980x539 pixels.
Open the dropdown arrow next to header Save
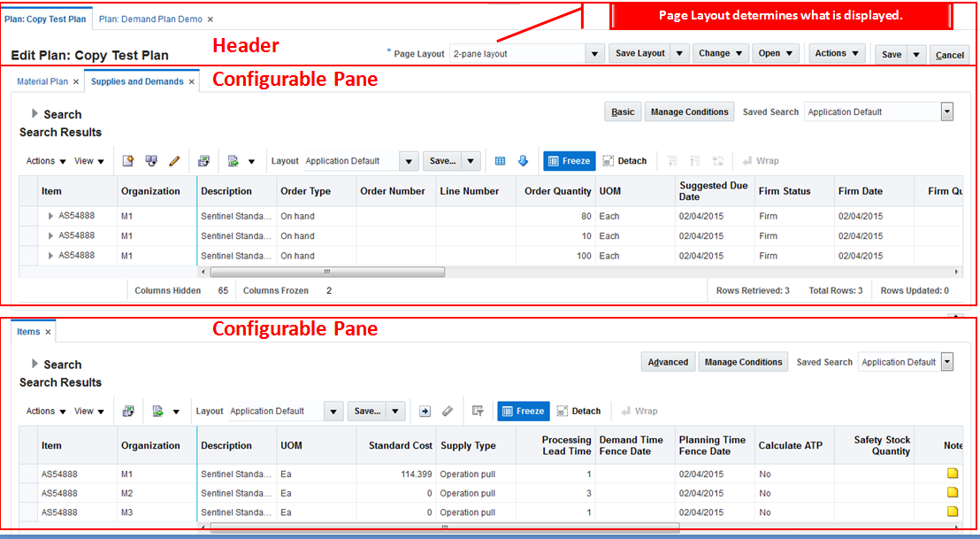(916, 55)
